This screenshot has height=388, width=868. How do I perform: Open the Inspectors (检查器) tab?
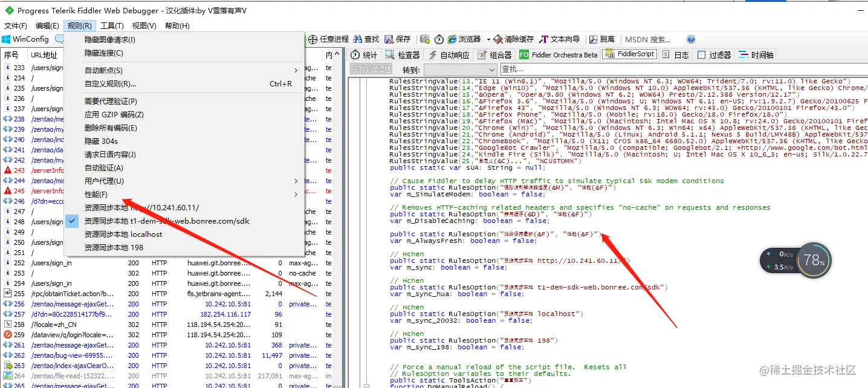pyautogui.click(x=402, y=55)
